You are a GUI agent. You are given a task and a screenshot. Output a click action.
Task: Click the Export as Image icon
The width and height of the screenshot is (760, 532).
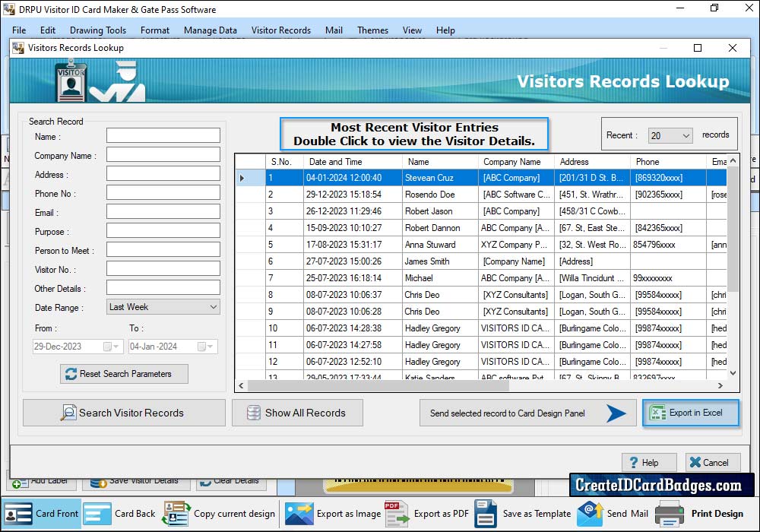tap(299, 514)
